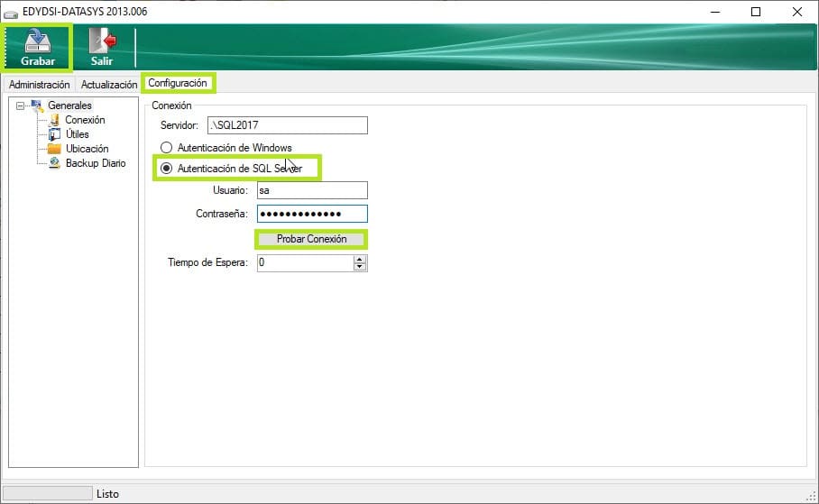Open the Actualización tab

click(108, 84)
